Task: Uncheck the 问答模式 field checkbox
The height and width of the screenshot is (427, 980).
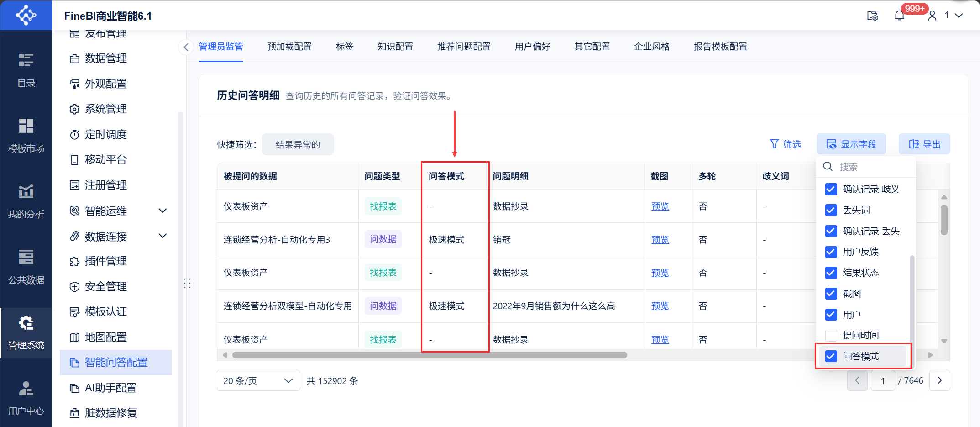Action: click(831, 356)
